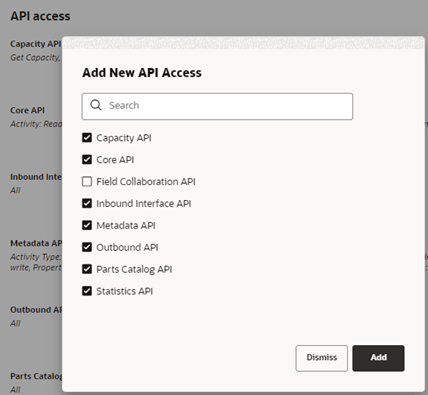
Task: Uncheck the Outbound API checkbox
Action: tap(87, 247)
